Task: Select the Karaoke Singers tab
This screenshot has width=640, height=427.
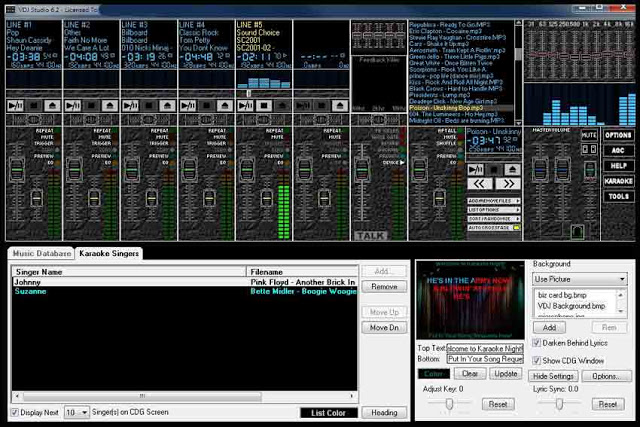Action: tap(109, 254)
